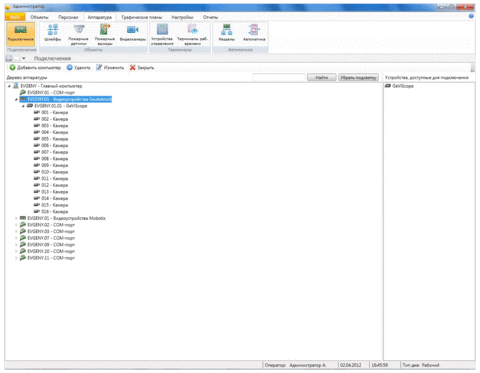
Task: Click camera icon of 008 - Камера
Action: [37, 159]
